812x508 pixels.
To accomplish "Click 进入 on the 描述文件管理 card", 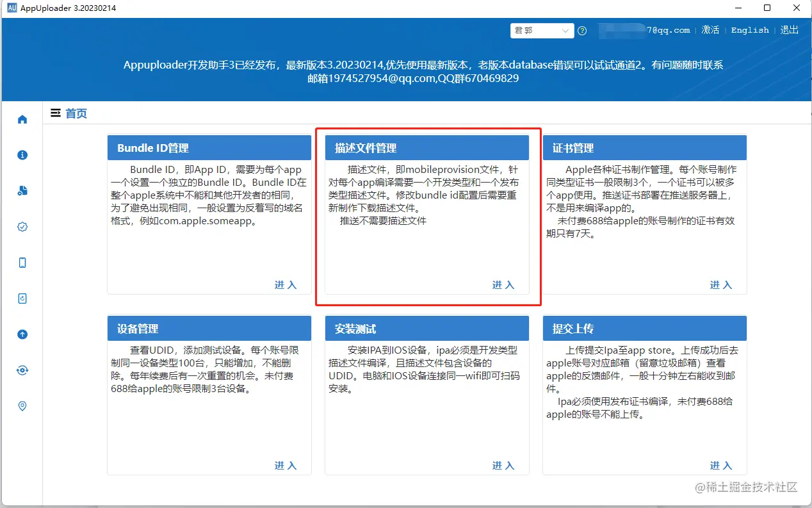I will click(x=503, y=285).
